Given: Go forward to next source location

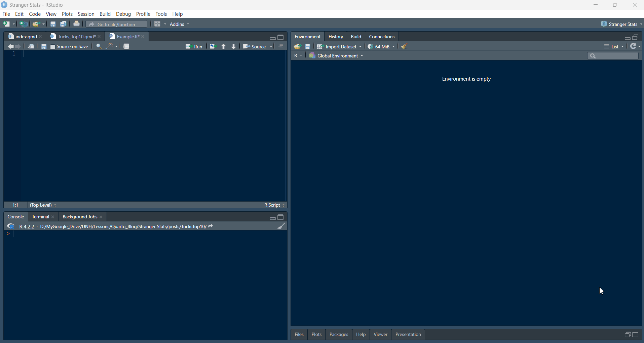Looking at the screenshot, I should [x=18, y=47].
